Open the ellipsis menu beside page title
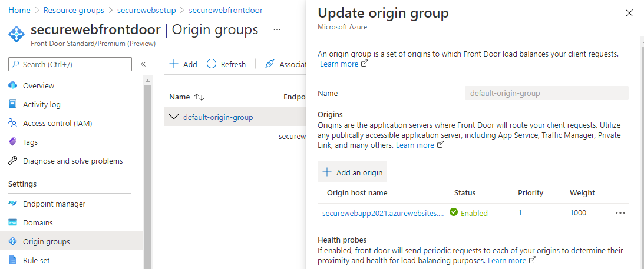 [x=276, y=29]
